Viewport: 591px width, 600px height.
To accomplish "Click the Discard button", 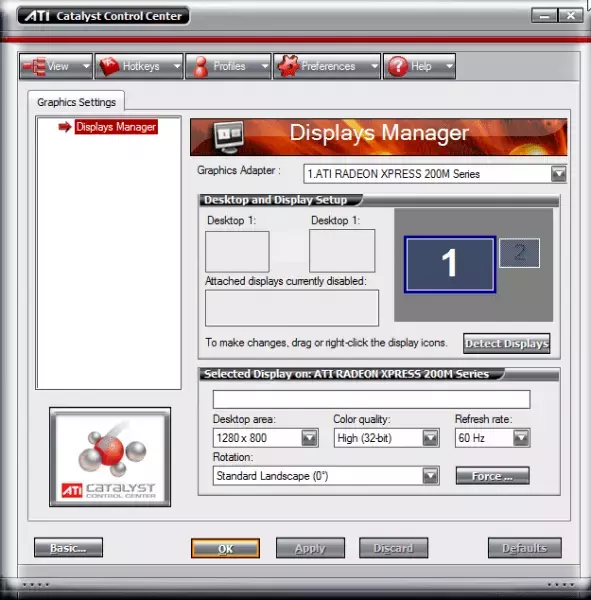I will (x=393, y=548).
